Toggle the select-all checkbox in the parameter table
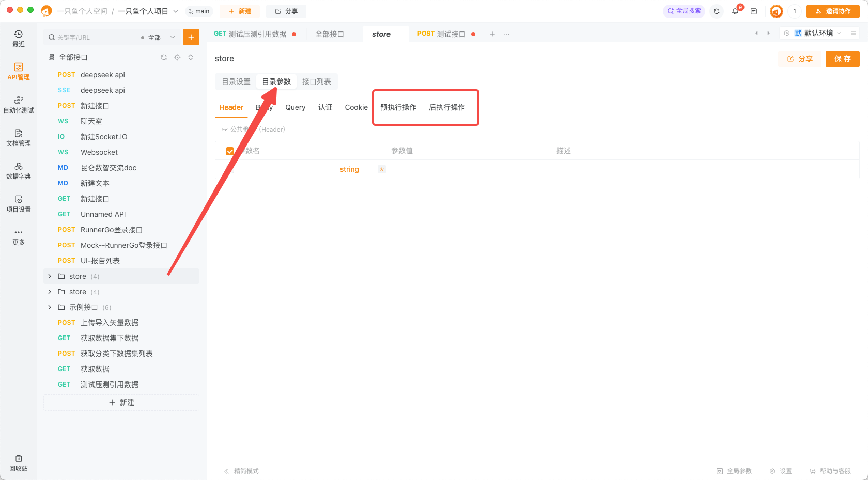 (230, 151)
